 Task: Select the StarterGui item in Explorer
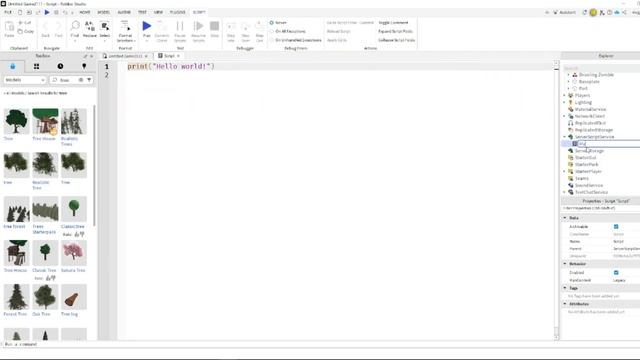point(585,158)
